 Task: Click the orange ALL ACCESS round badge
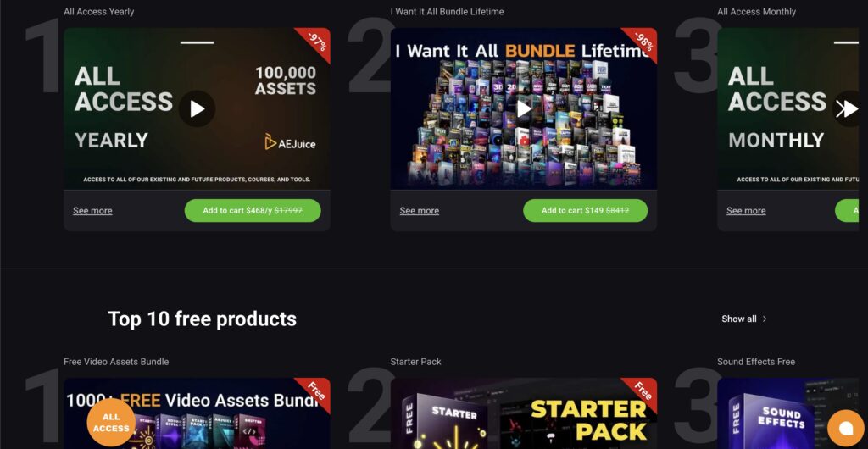click(111, 423)
